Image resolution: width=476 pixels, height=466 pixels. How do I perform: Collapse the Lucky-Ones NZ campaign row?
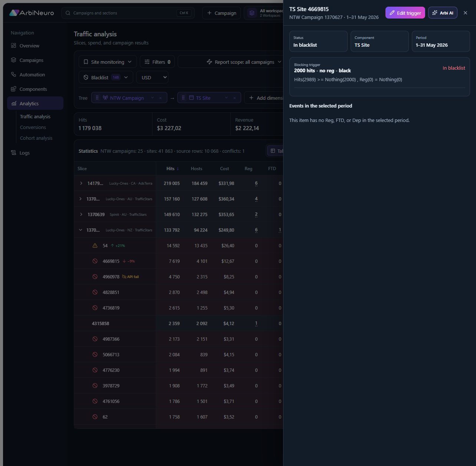tap(81, 230)
